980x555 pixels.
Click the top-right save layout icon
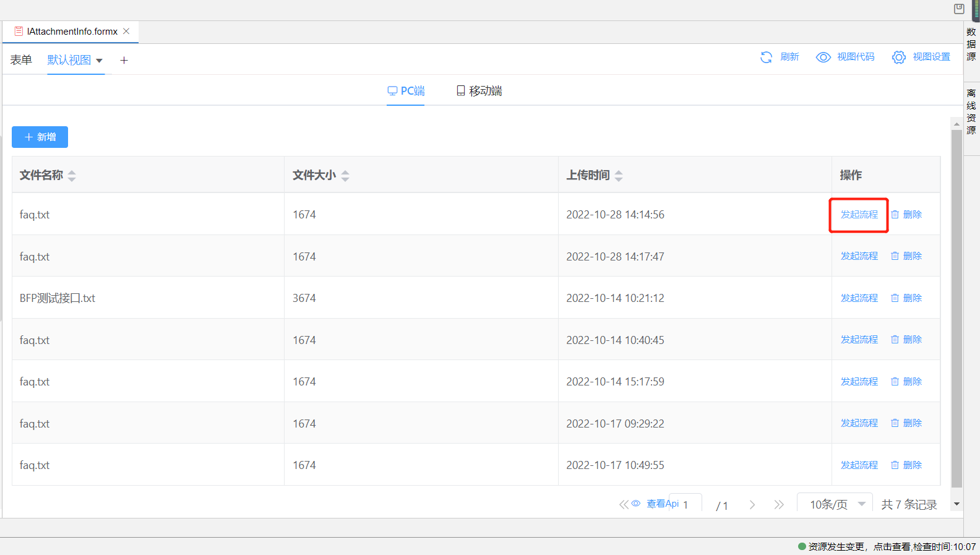pyautogui.click(x=959, y=9)
